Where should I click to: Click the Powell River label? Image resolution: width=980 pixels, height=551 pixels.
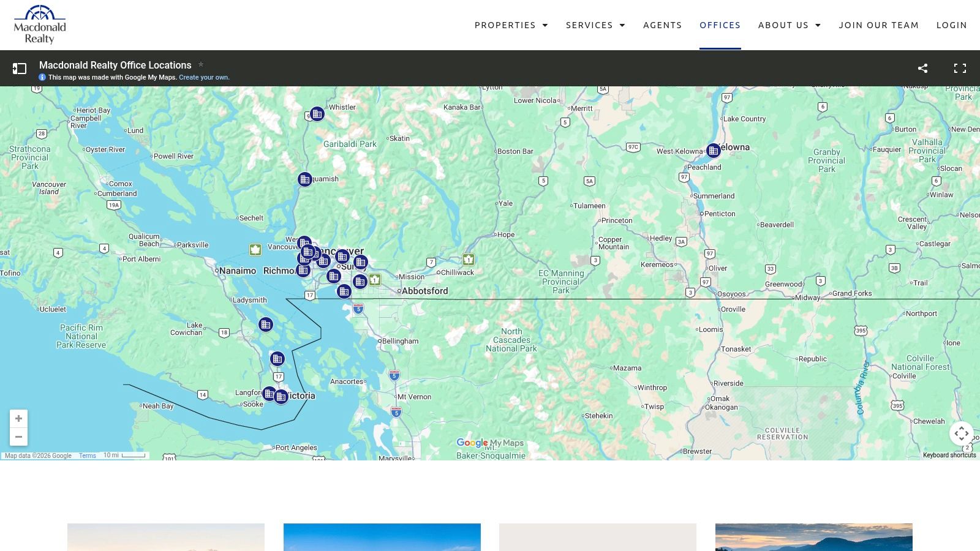pyautogui.click(x=173, y=156)
